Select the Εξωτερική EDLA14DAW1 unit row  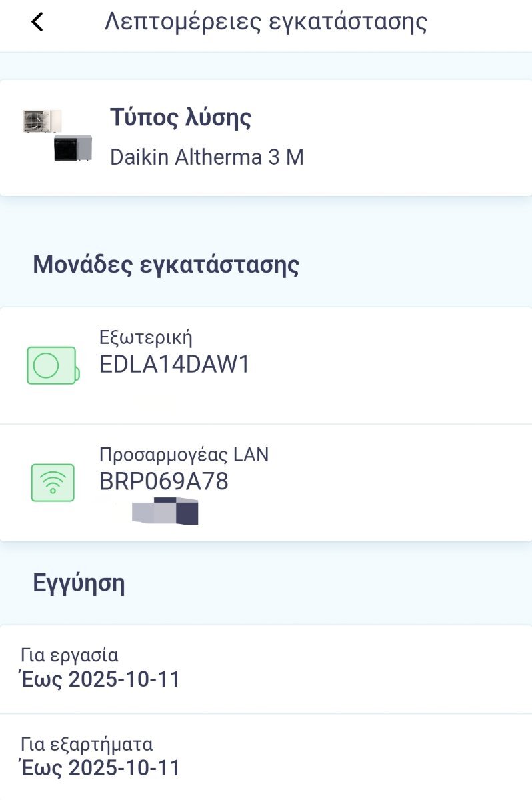coord(266,365)
